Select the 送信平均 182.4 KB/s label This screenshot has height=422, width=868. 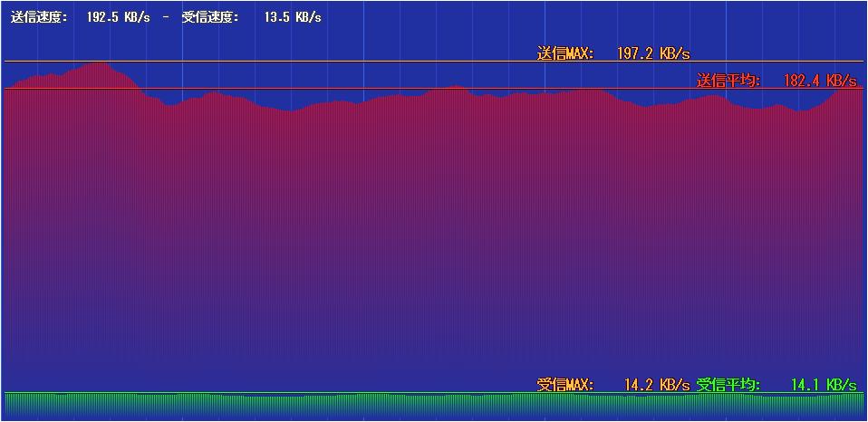[776, 81]
